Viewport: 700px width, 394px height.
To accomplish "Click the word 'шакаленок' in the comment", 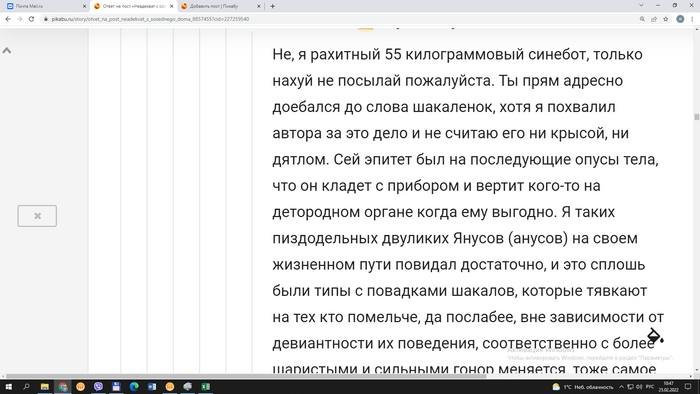I will (454, 108).
